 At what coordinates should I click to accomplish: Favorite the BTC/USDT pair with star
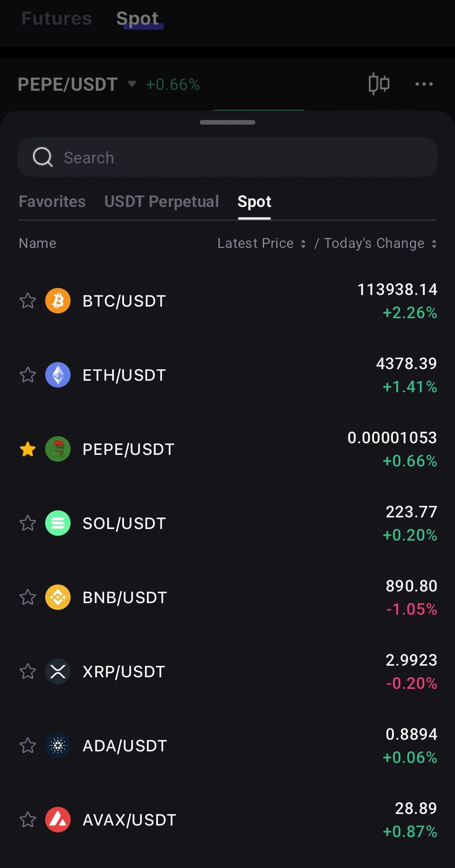[x=28, y=301]
